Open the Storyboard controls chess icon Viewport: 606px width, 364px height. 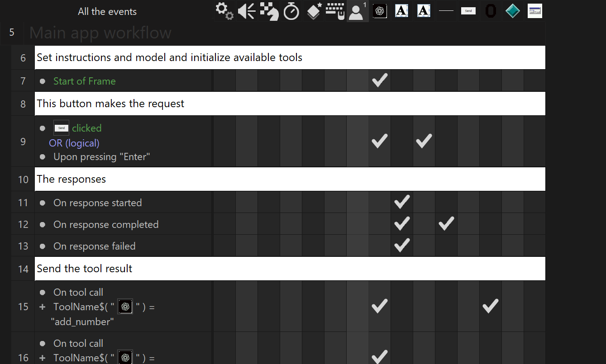pyautogui.click(x=269, y=11)
